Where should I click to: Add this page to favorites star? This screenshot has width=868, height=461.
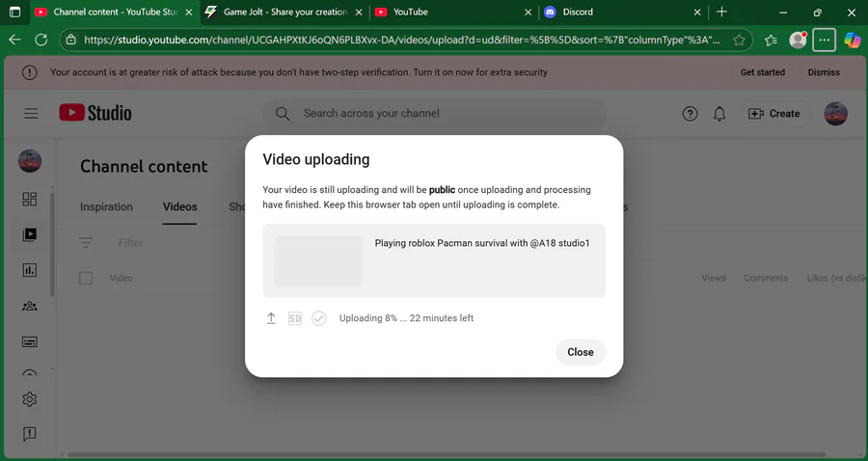pyautogui.click(x=739, y=40)
